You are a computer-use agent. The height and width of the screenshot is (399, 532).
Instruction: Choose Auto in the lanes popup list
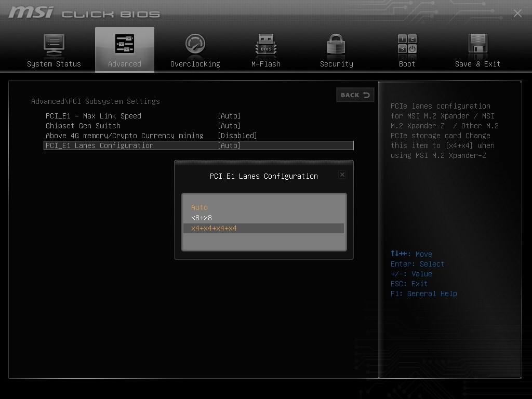click(x=199, y=207)
